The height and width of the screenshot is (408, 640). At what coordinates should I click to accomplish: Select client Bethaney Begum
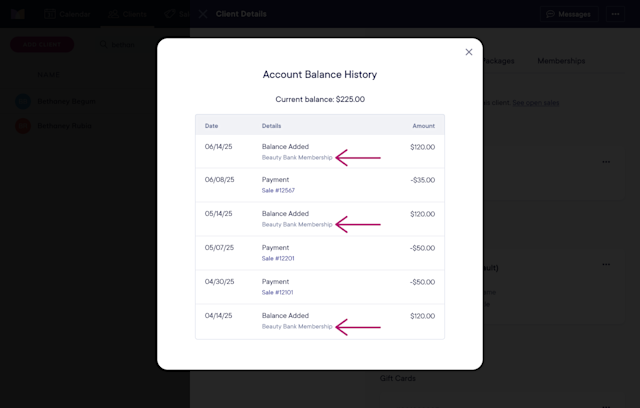[x=67, y=101]
